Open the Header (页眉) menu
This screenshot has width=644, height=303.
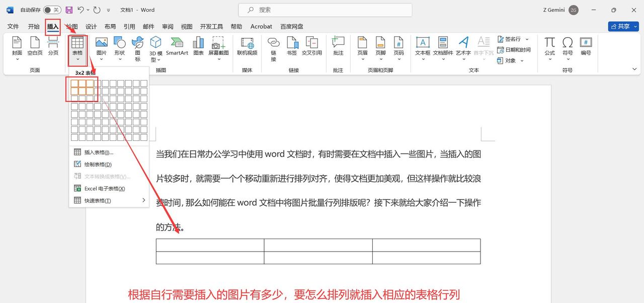362,48
